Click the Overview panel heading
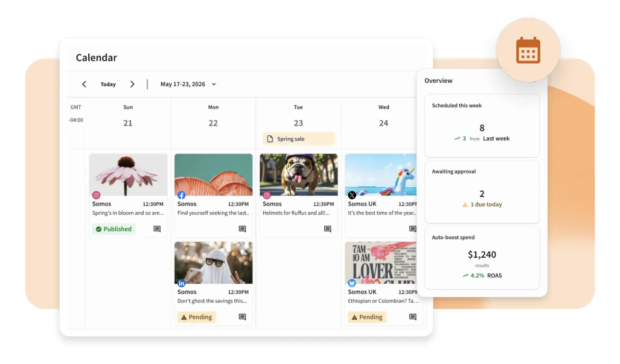The width and height of the screenshot is (620, 364). [438, 81]
